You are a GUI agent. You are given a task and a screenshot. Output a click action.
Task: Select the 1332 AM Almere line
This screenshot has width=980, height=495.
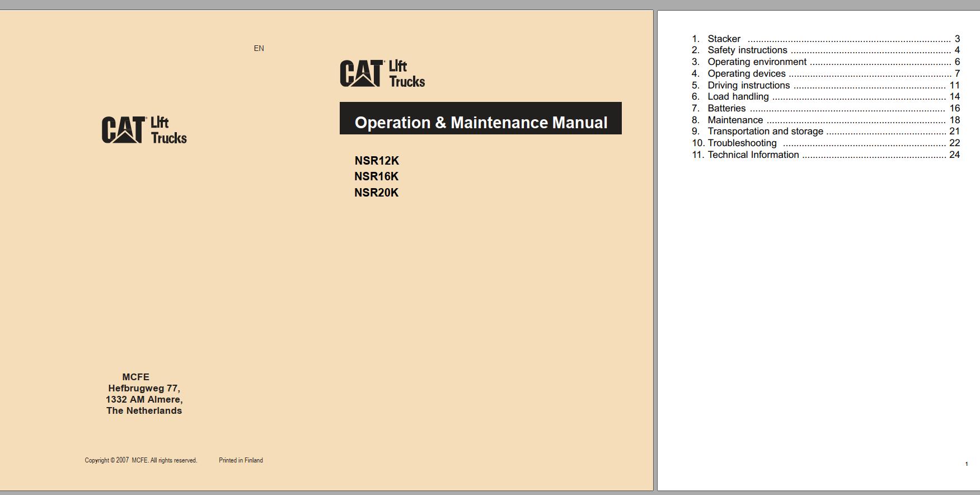(144, 399)
